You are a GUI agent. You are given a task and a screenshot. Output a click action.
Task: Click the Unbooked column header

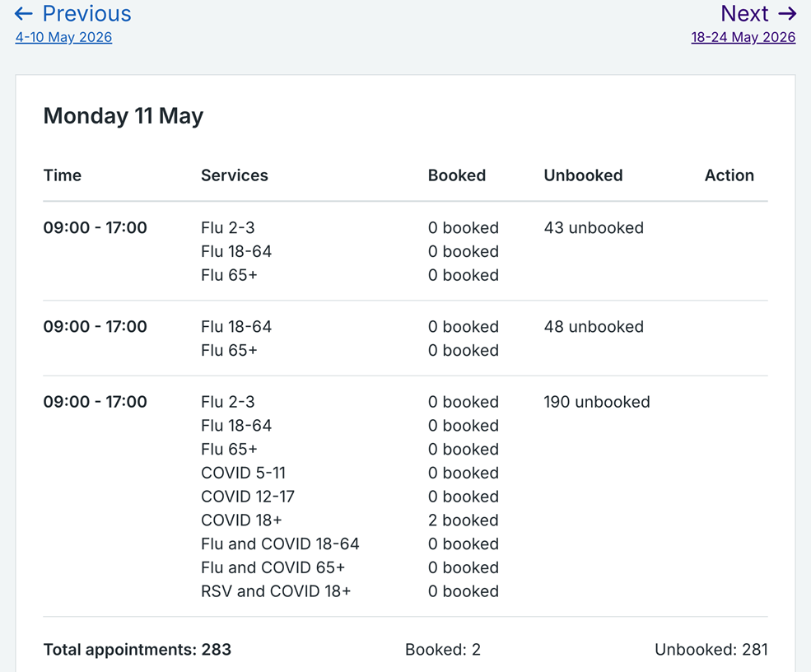pyautogui.click(x=583, y=175)
